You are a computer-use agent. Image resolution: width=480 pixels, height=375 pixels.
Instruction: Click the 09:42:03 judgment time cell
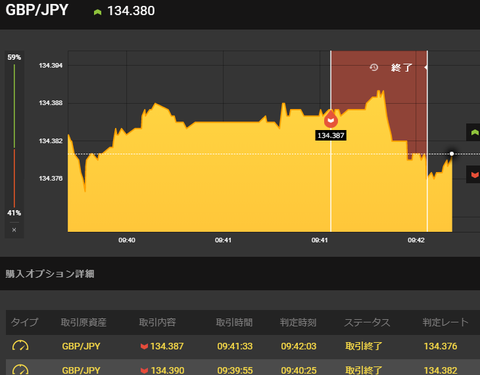click(299, 346)
